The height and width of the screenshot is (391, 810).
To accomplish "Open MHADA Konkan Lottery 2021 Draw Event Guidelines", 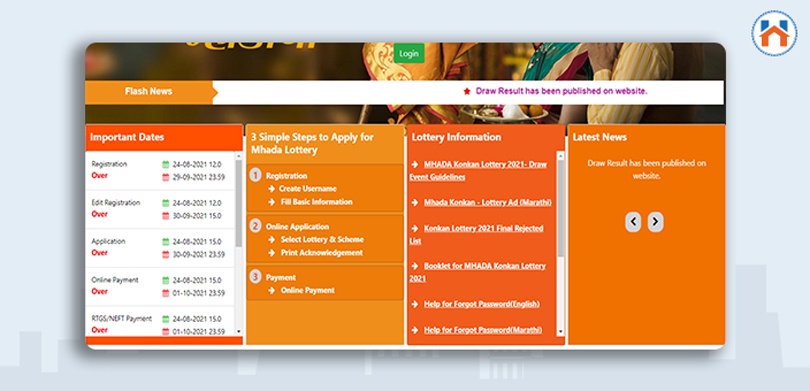I will [478, 170].
